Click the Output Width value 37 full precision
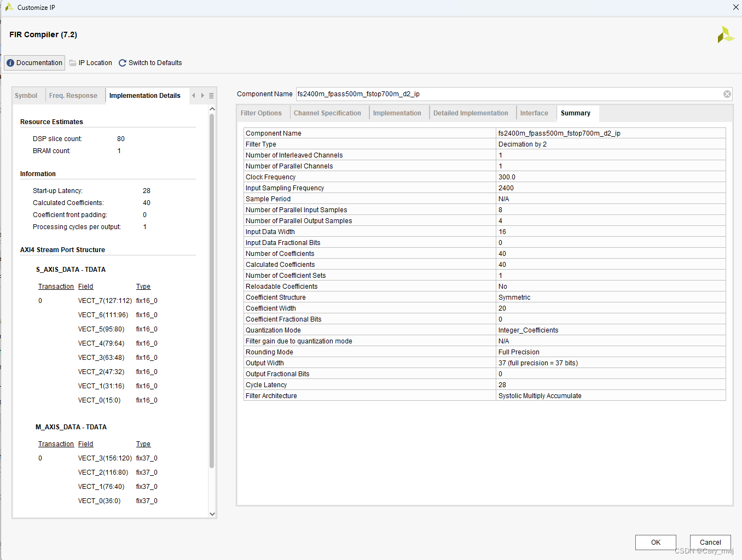The height and width of the screenshot is (560, 742). pyautogui.click(x=538, y=363)
